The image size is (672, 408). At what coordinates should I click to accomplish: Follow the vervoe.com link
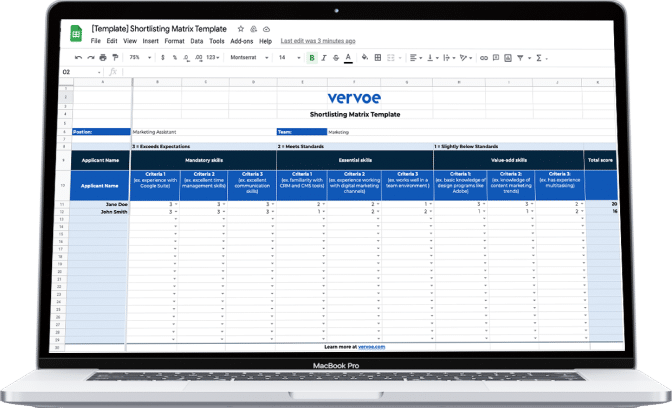click(372, 347)
